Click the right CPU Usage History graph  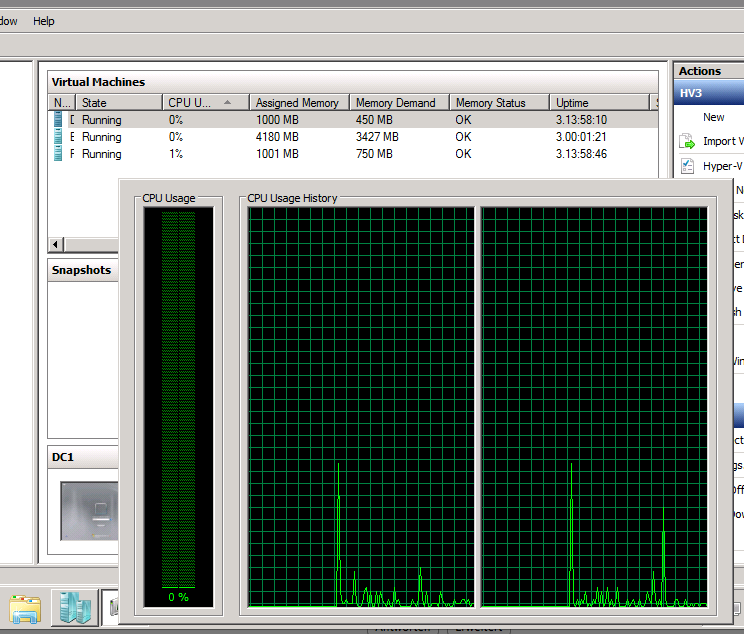(594, 407)
